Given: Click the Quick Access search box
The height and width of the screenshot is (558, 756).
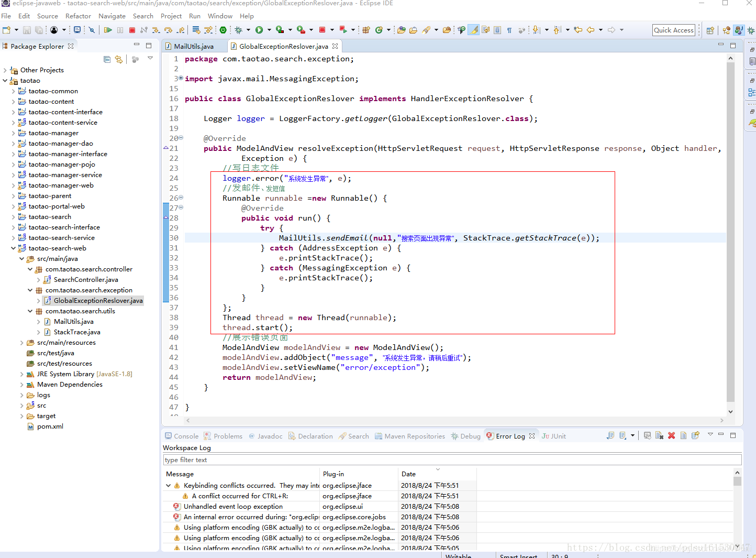Looking at the screenshot, I should point(674,30).
